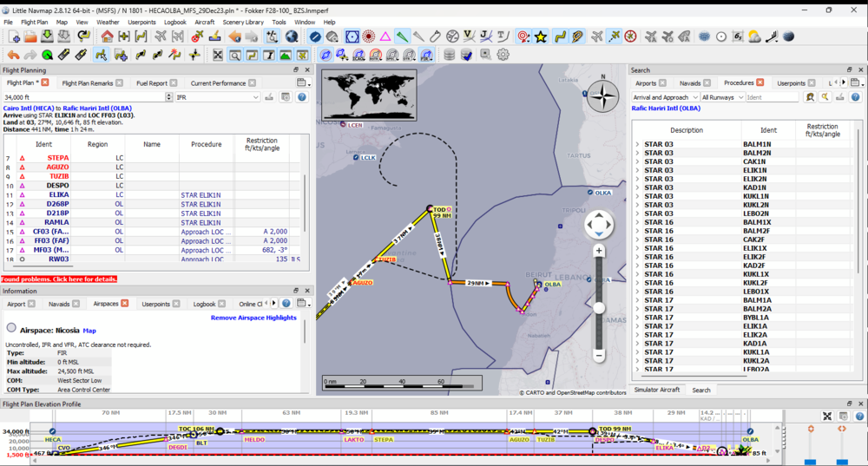Click the open flight plan folder icon

point(30,36)
